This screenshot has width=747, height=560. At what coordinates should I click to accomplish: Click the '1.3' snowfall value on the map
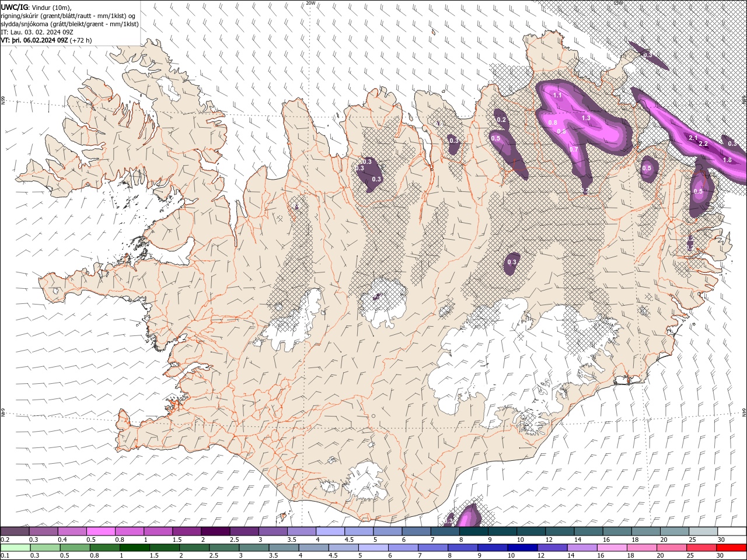(587, 118)
